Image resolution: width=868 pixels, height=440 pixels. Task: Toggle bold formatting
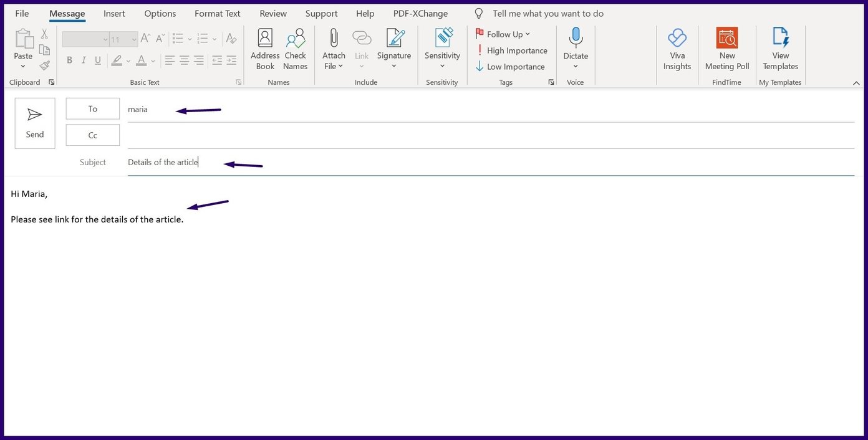[x=69, y=60]
